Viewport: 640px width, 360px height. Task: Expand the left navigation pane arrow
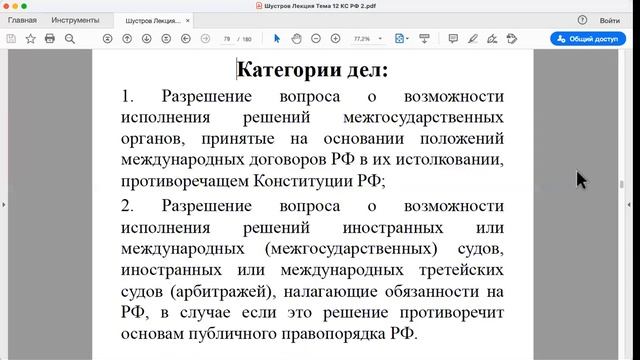(4, 204)
